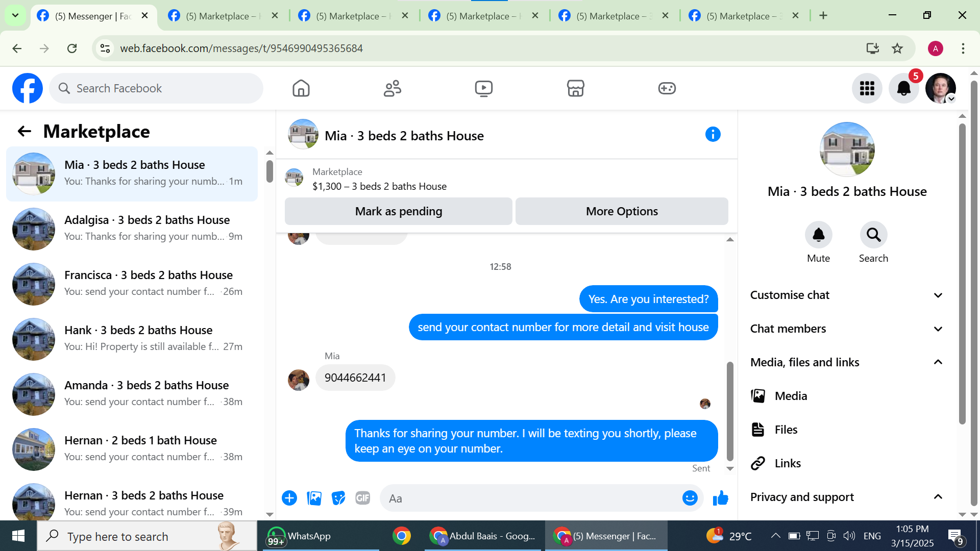The height and width of the screenshot is (551, 980).
Task: Open the notifications bell with badge
Action: (903, 88)
